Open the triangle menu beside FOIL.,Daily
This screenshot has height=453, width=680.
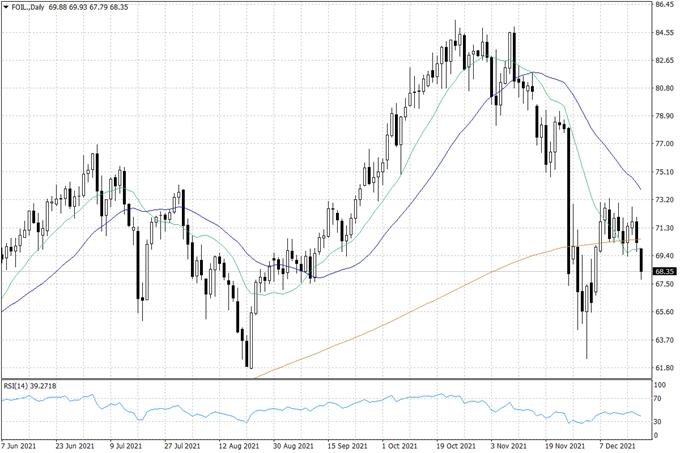pyautogui.click(x=5, y=7)
